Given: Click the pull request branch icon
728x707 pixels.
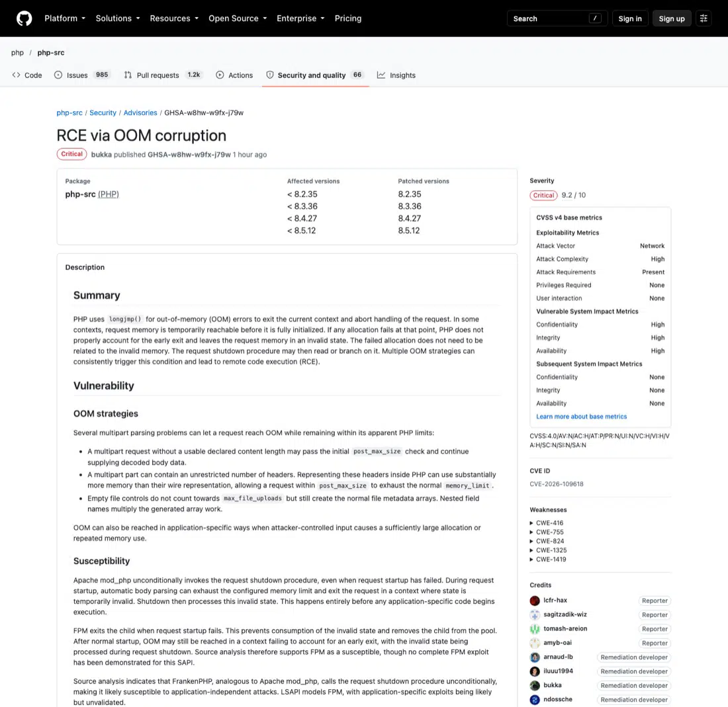Looking at the screenshot, I should (128, 75).
